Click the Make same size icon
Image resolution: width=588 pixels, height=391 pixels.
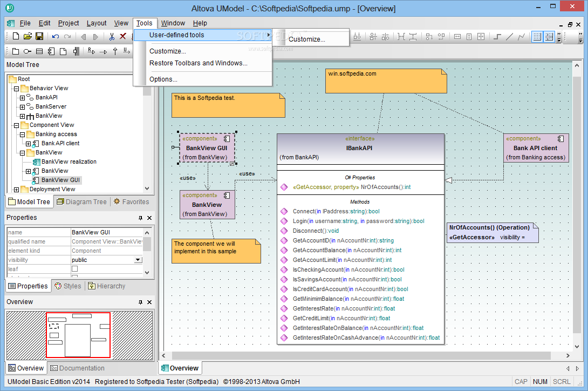pos(481,36)
